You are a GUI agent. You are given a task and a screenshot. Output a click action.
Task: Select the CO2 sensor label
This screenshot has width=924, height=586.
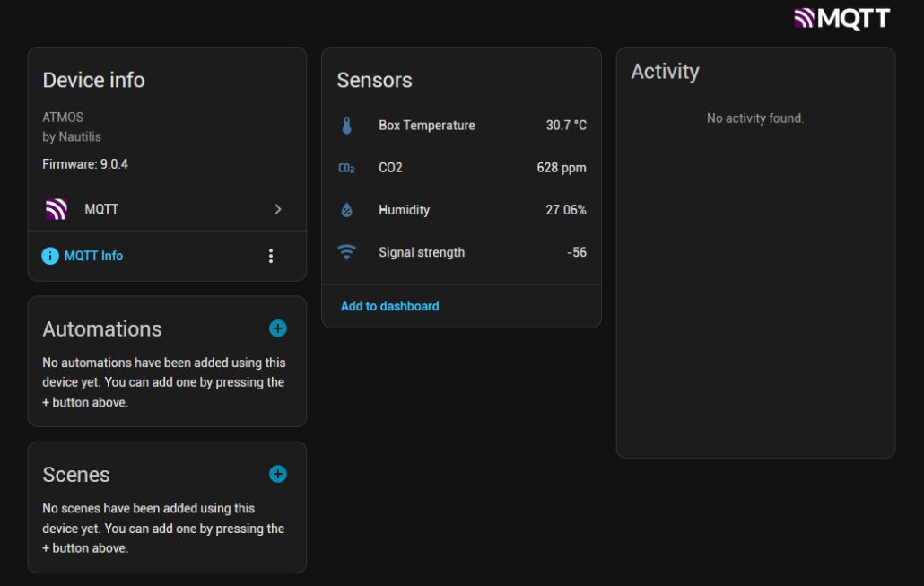click(390, 168)
